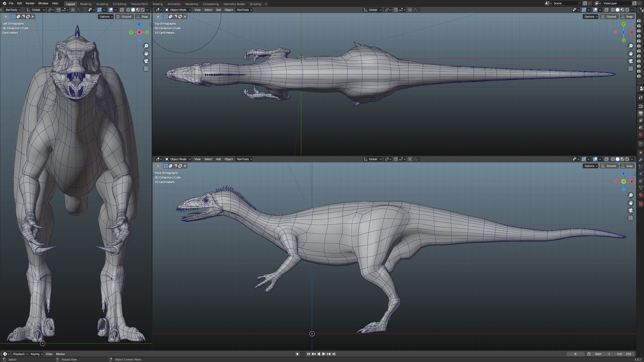Image resolution: width=644 pixels, height=362 pixels.
Task: Click the ViewLayer name field
Action: pos(617,3)
